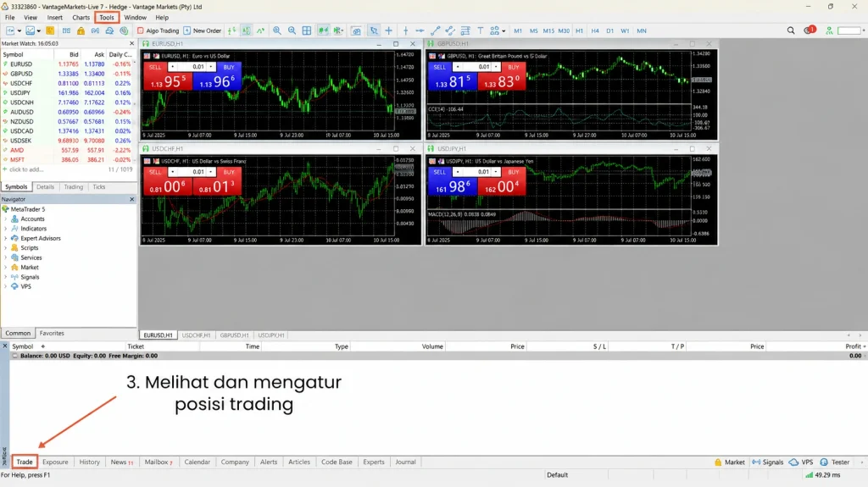Screen dimensions: 868x487
Task: Click the Signals icon in the top toolbar
Action: (95, 31)
